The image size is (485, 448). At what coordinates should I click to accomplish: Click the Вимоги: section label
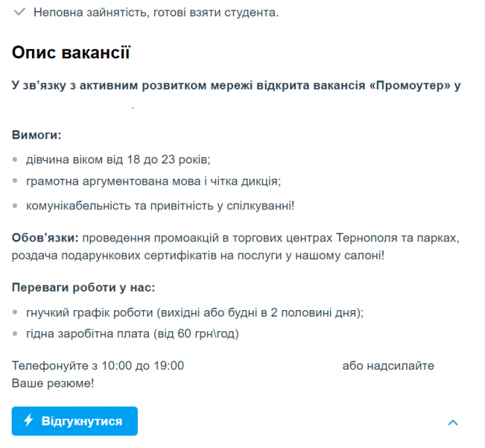[x=36, y=135]
